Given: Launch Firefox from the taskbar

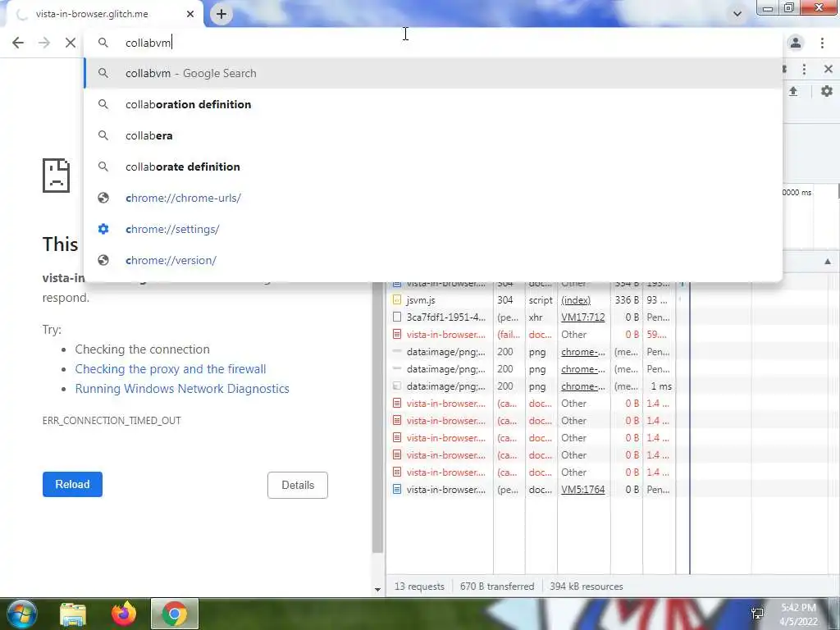Looking at the screenshot, I should 124,614.
